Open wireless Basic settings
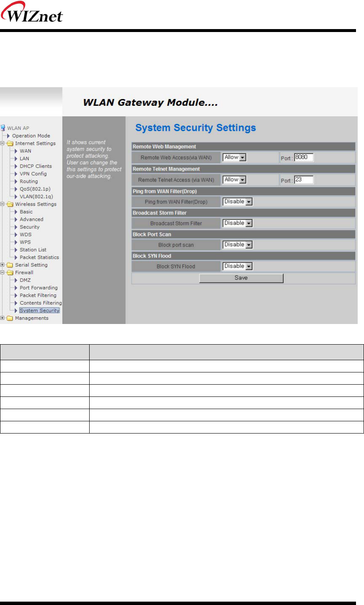Screen dimensions: 364x605 coord(26,211)
